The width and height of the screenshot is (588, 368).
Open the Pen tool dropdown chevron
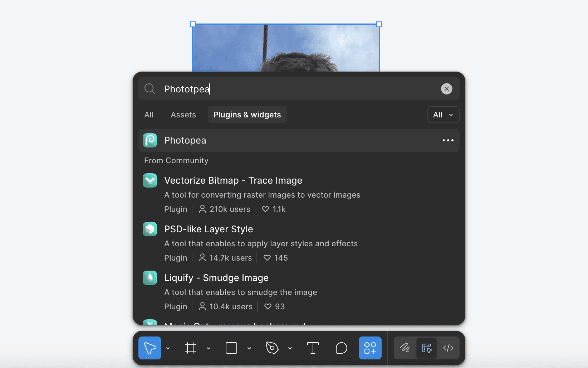(290, 348)
